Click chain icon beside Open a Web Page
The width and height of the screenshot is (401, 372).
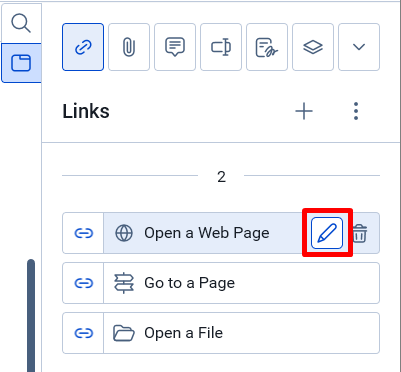83,233
